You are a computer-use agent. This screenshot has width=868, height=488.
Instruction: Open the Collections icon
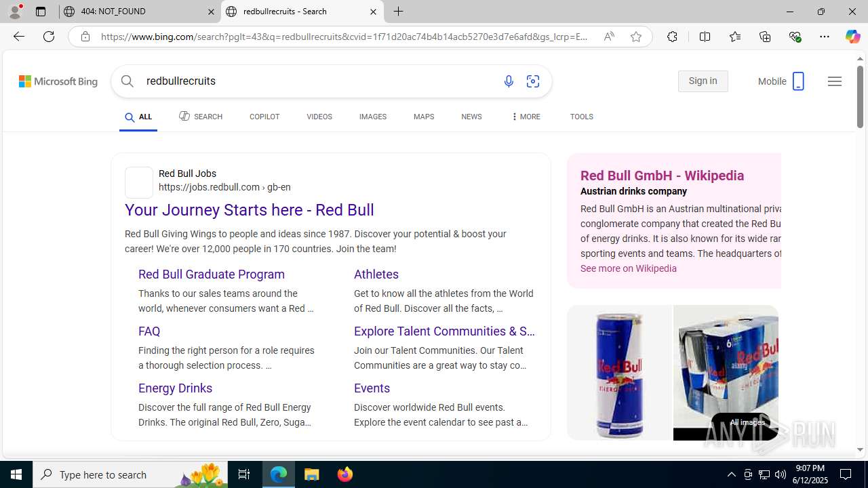tap(765, 37)
